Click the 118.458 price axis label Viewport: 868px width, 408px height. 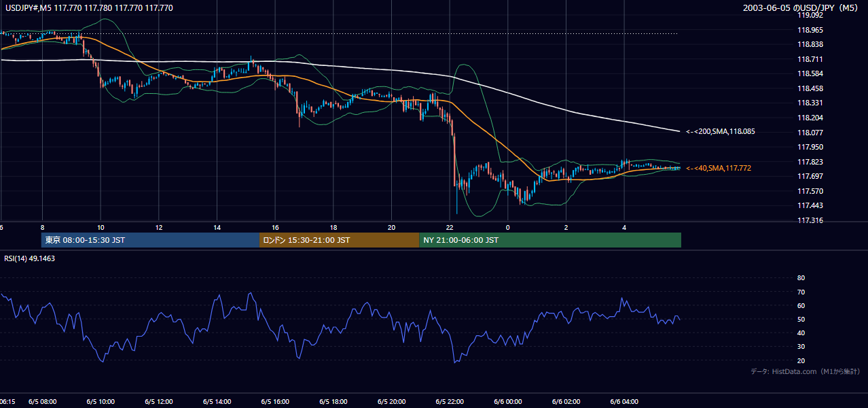[810, 88]
